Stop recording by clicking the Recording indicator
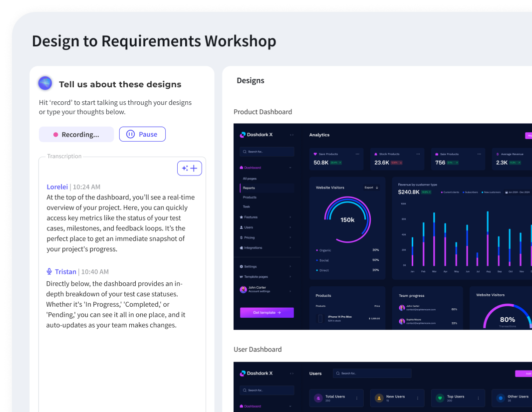The image size is (532, 412). click(76, 134)
